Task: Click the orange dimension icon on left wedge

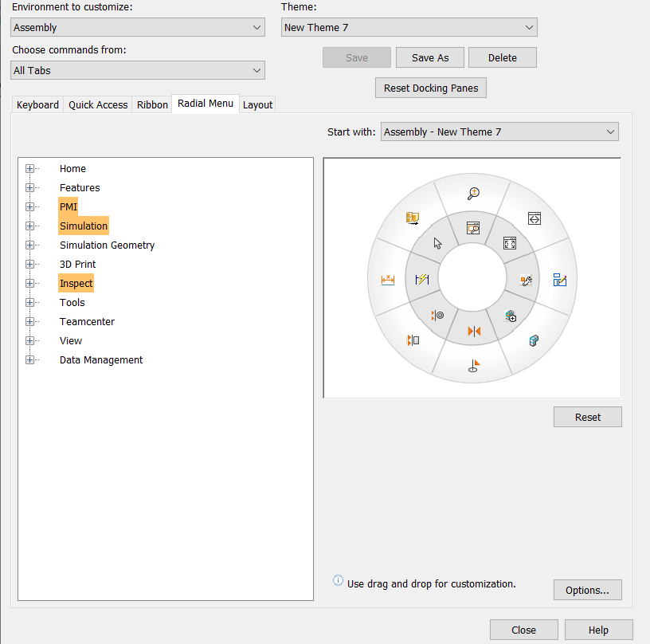Action: [x=388, y=280]
